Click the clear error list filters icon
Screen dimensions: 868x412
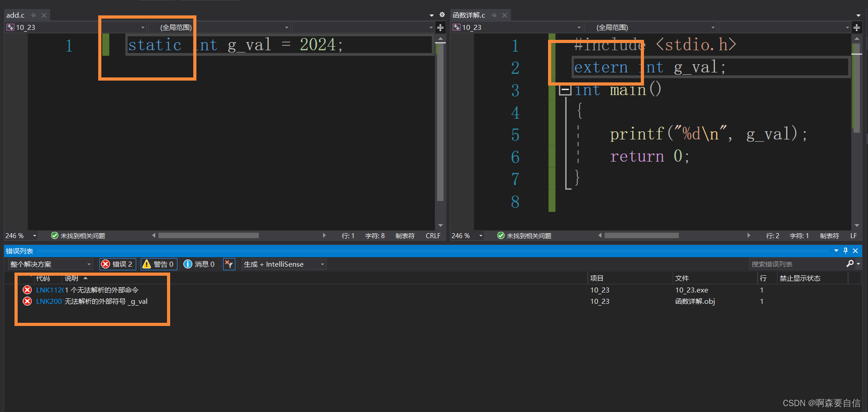[x=229, y=264]
